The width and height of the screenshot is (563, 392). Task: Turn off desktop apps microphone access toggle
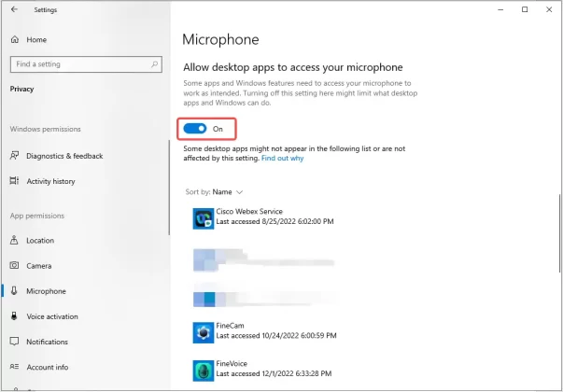tap(195, 129)
